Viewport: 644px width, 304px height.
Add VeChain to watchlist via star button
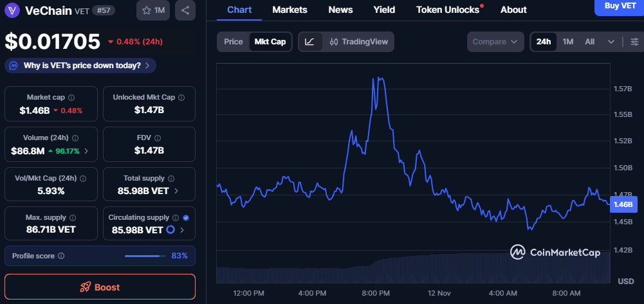[x=154, y=10]
